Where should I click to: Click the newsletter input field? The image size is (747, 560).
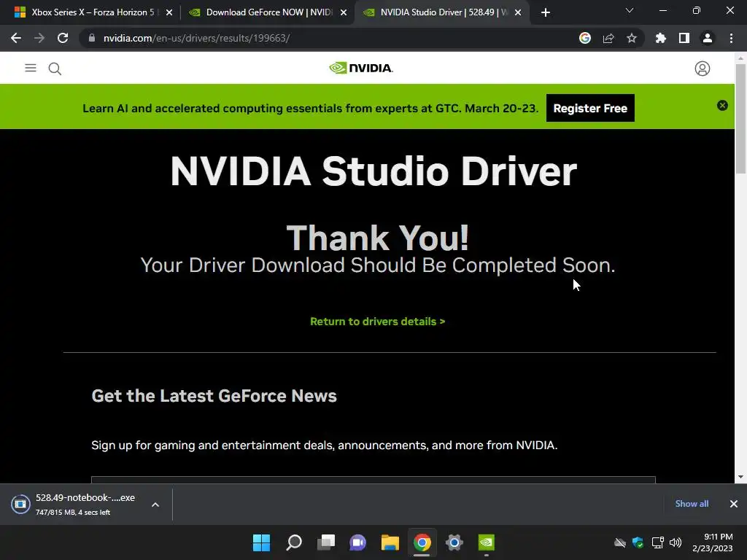click(373, 480)
